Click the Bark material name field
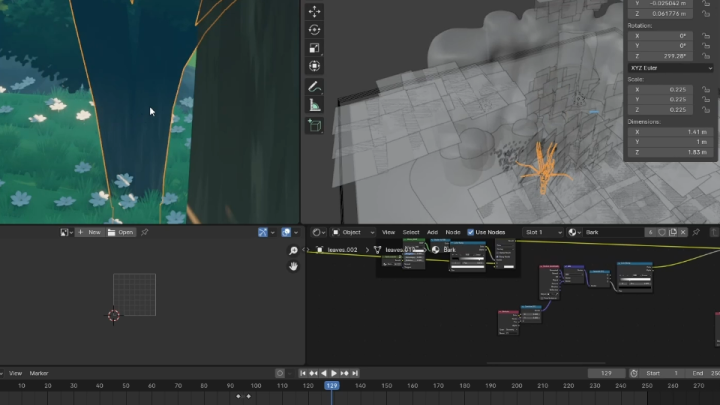Viewport: 720px width, 405px height. (x=613, y=232)
